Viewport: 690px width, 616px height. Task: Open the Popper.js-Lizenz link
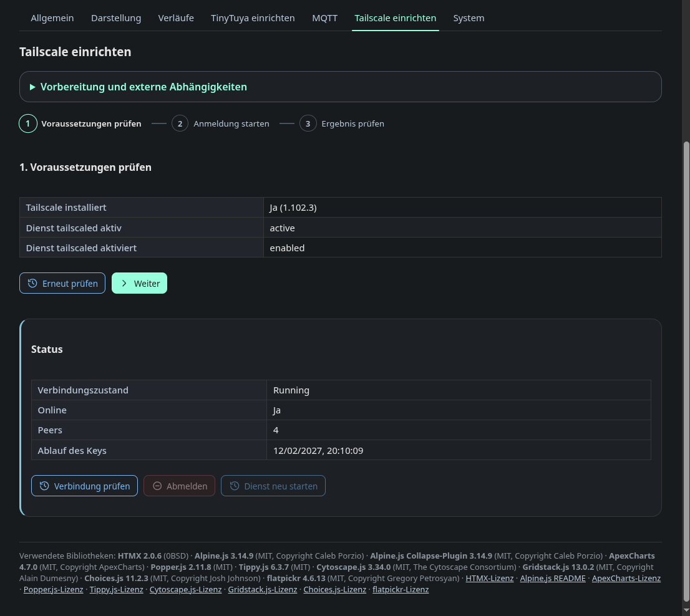[53, 590]
